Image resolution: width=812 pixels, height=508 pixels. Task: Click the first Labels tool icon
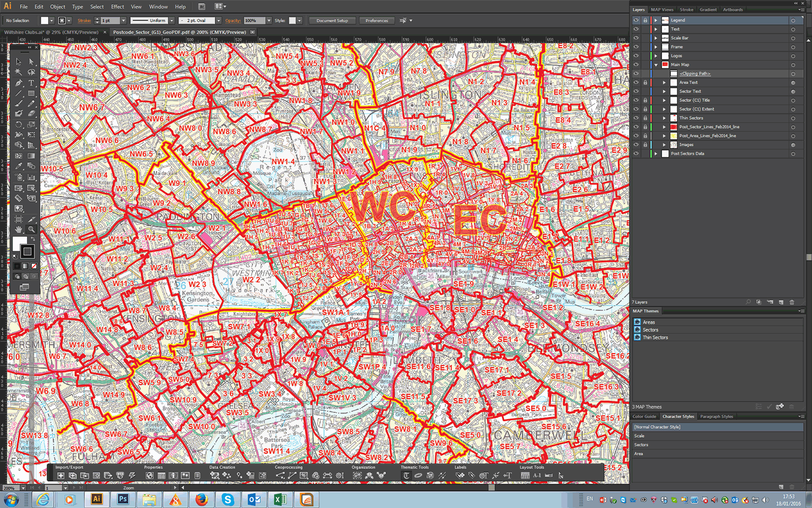tap(460, 476)
